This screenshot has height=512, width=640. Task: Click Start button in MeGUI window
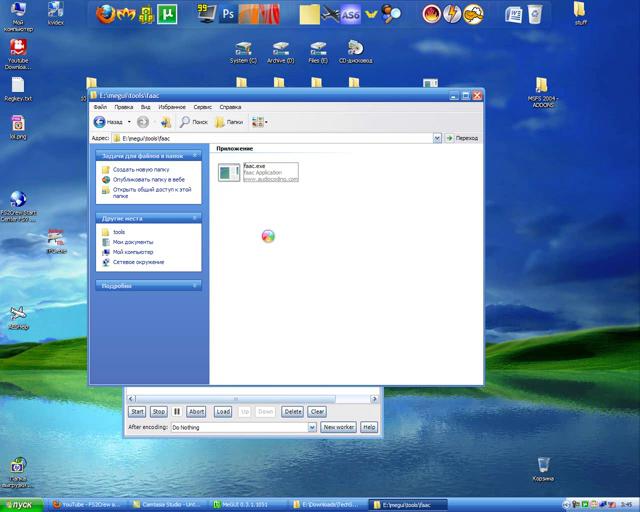[137, 412]
